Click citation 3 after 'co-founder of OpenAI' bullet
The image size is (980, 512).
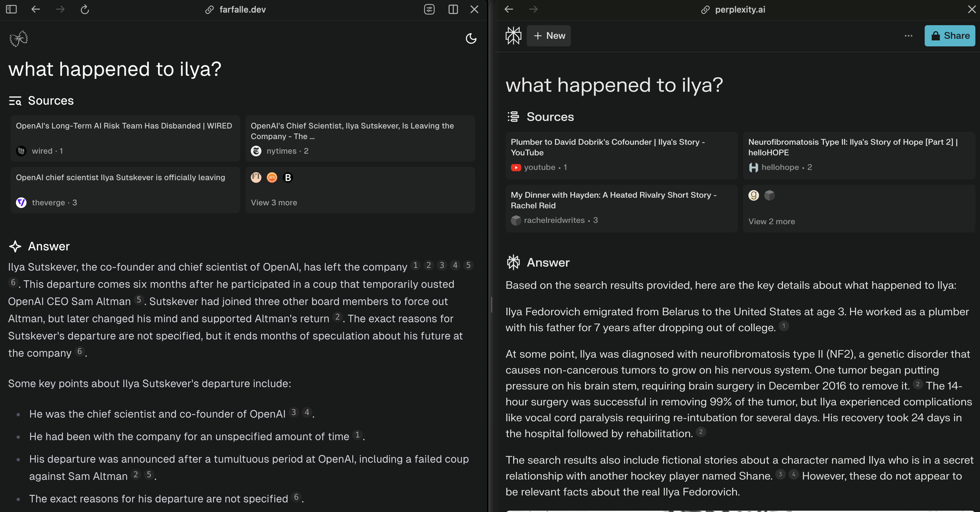coord(294,412)
